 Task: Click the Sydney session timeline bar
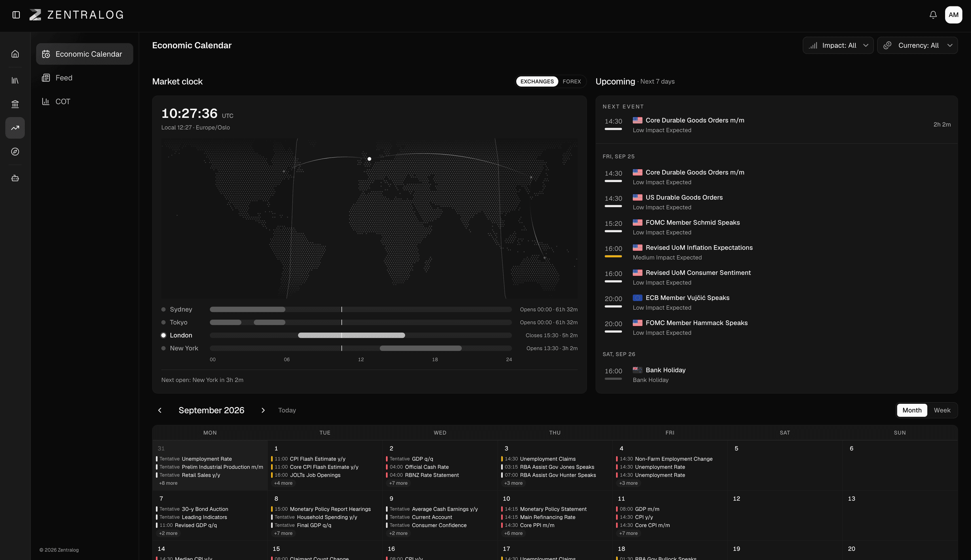[x=360, y=310]
